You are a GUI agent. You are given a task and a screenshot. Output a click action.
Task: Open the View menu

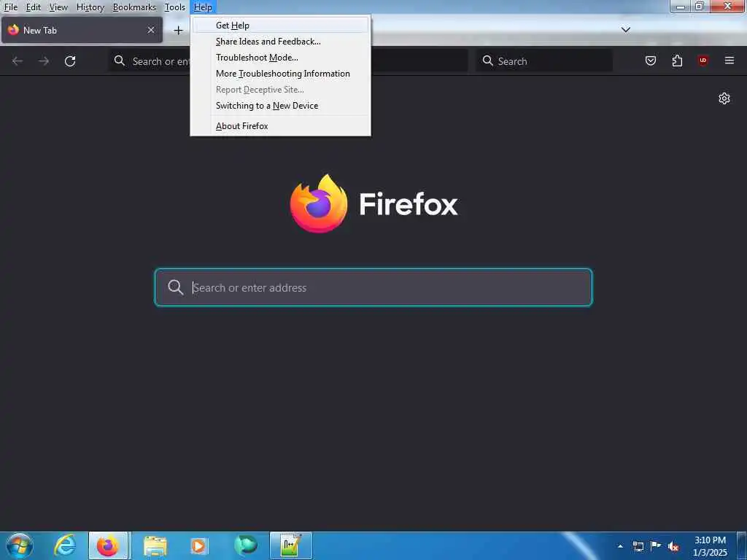[x=58, y=7]
